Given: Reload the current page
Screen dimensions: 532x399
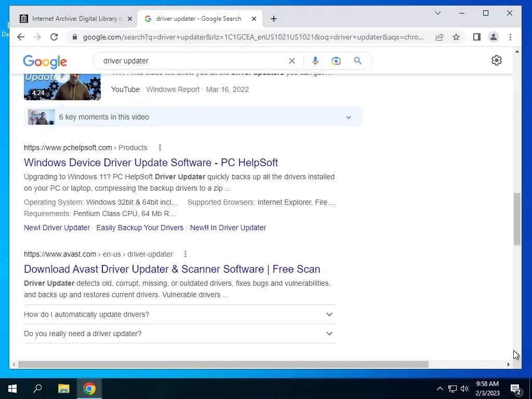Looking at the screenshot, I should coord(54,37).
